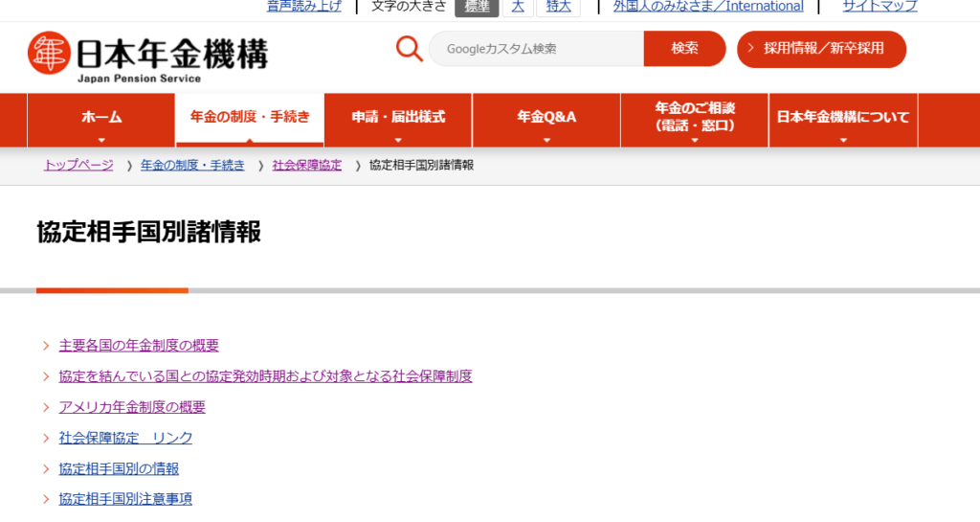Focus the Googleカスタム検索 search field
This screenshot has width=980, height=522.
(536, 49)
